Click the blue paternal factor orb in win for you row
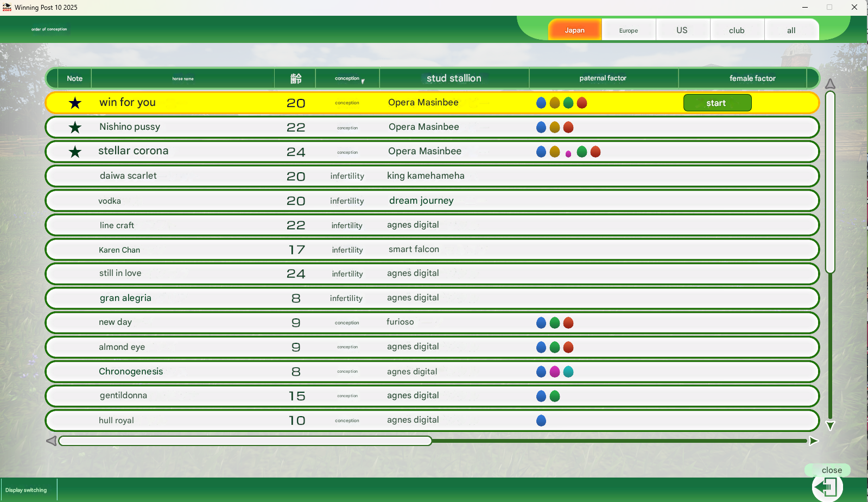 (541, 103)
